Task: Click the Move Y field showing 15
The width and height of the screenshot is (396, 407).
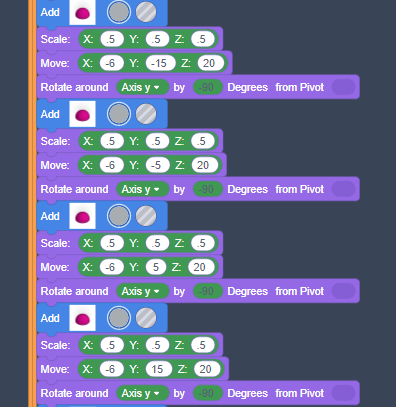Action: point(159,369)
